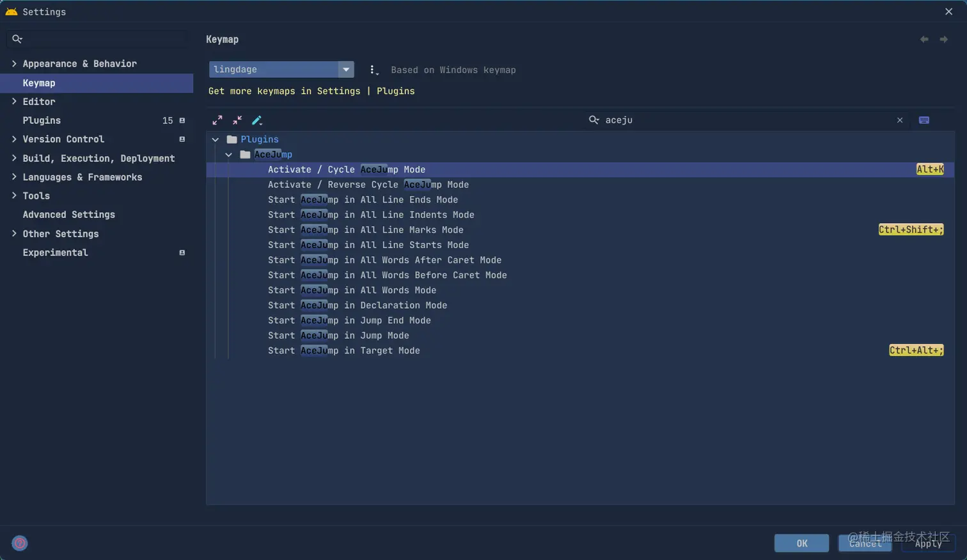The image size is (967, 560).
Task: Click the forward navigation arrow
Action: [x=943, y=40]
